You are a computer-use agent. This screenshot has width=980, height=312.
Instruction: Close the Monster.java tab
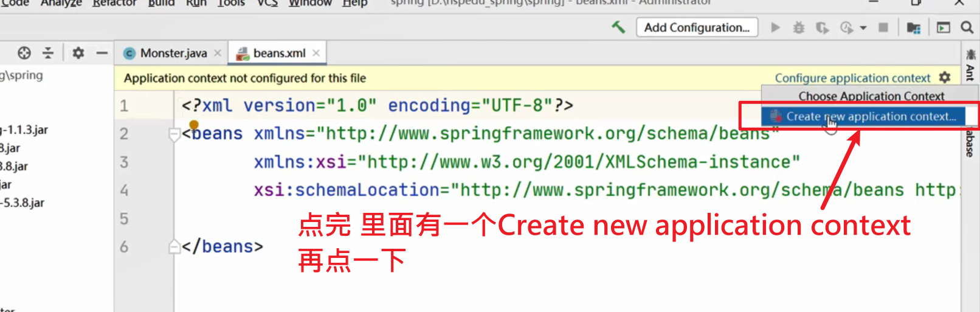coord(218,53)
